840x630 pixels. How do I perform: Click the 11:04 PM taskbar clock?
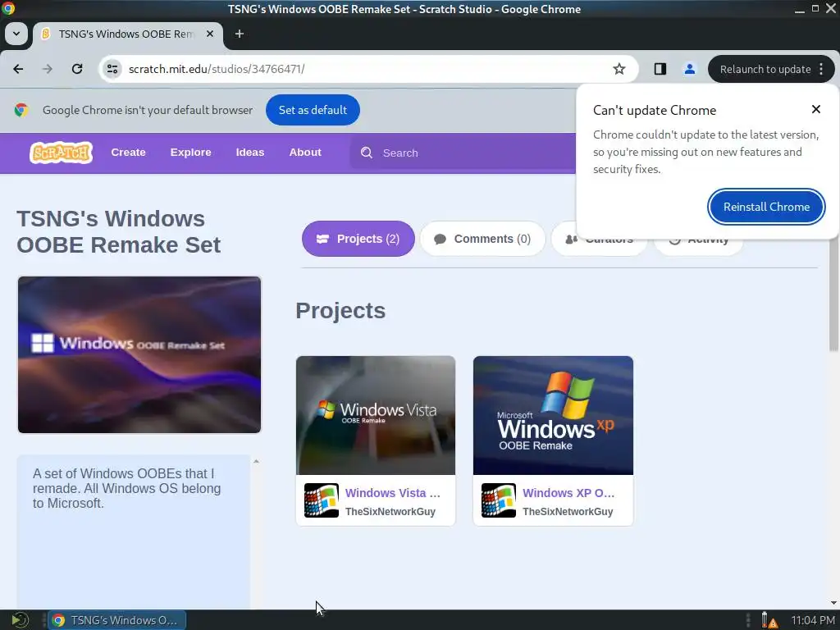tap(813, 620)
